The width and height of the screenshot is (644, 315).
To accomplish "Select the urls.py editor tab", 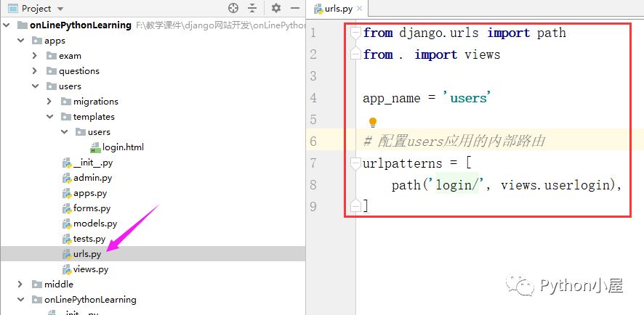I will pos(338,9).
